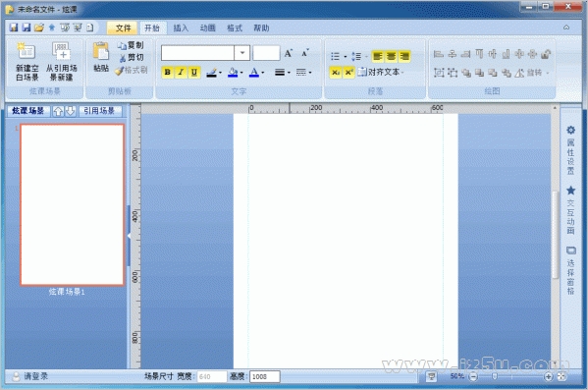Click the second floppy disk save-as icon
This screenshot has width=588, height=390.
[x=26, y=28]
